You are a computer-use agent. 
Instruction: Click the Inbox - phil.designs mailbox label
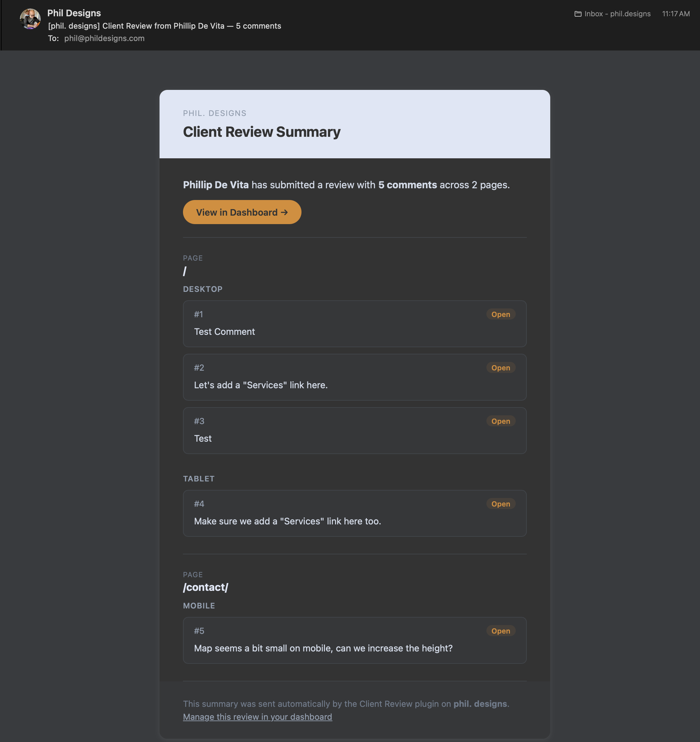617,14
